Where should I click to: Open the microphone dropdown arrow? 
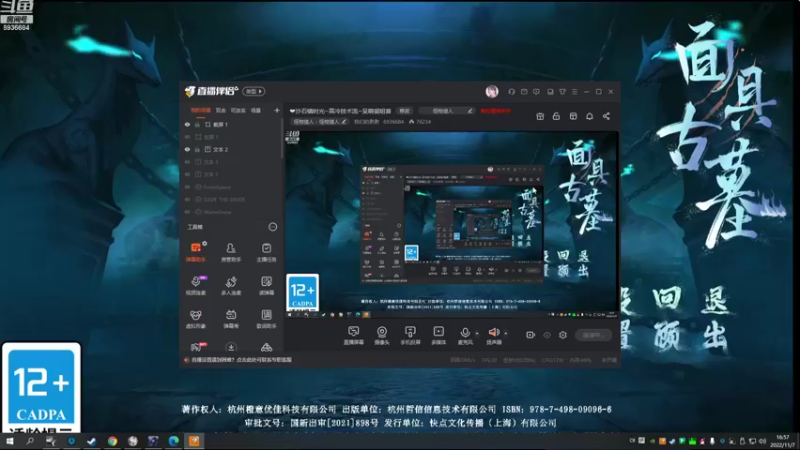(x=477, y=333)
